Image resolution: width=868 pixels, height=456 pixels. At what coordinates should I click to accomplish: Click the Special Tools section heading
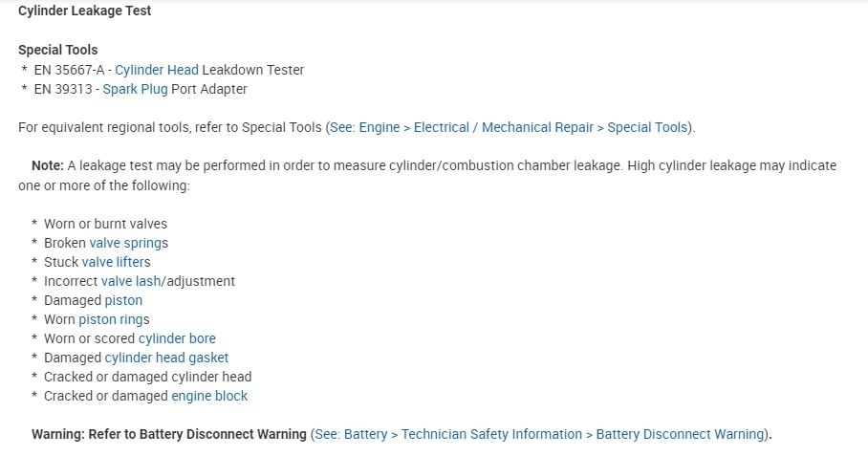pos(58,50)
